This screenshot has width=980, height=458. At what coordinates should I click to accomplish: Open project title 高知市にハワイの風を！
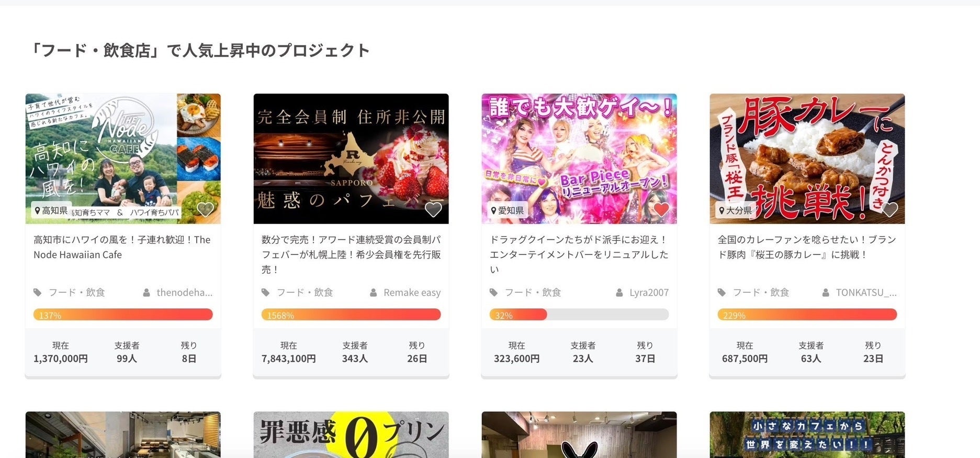(122, 247)
